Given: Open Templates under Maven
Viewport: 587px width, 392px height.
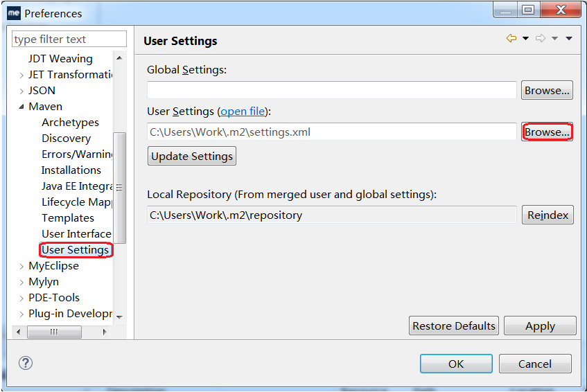Looking at the screenshot, I should pyautogui.click(x=68, y=217).
